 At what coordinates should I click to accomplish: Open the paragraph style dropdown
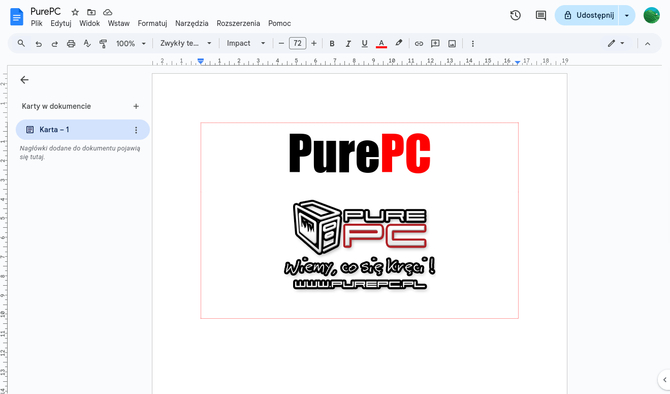pyautogui.click(x=185, y=43)
